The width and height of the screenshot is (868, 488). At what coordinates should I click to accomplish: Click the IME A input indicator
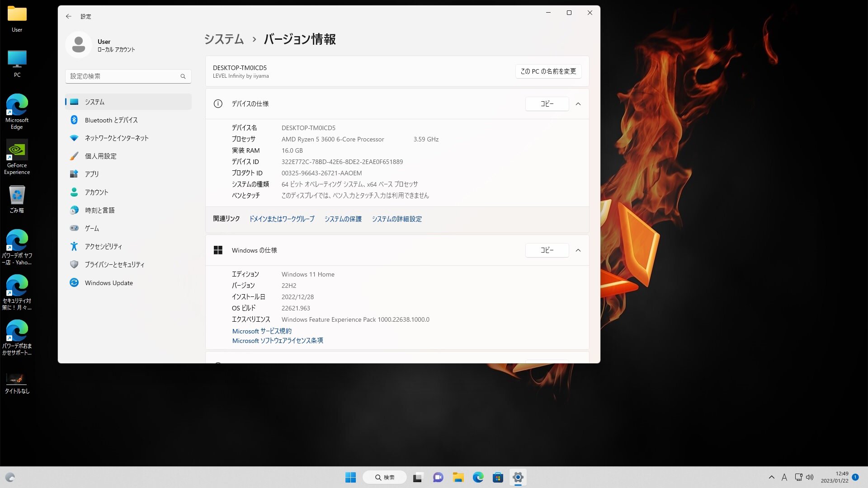coord(784,477)
